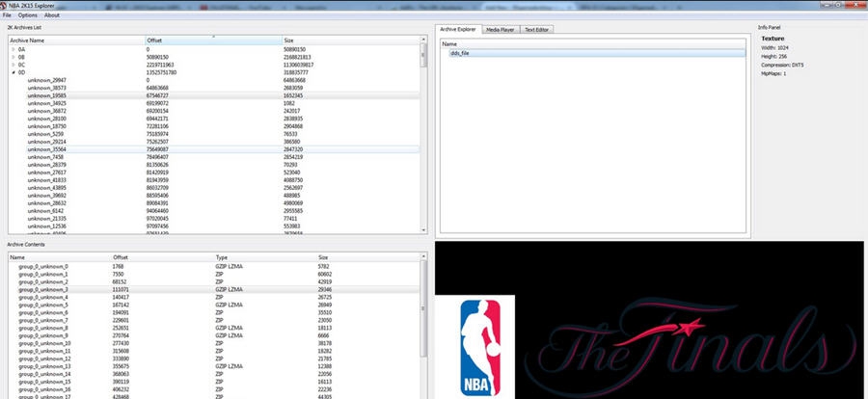Select unknown_29214 in the archives list
The image size is (868, 399).
click(47, 142)
